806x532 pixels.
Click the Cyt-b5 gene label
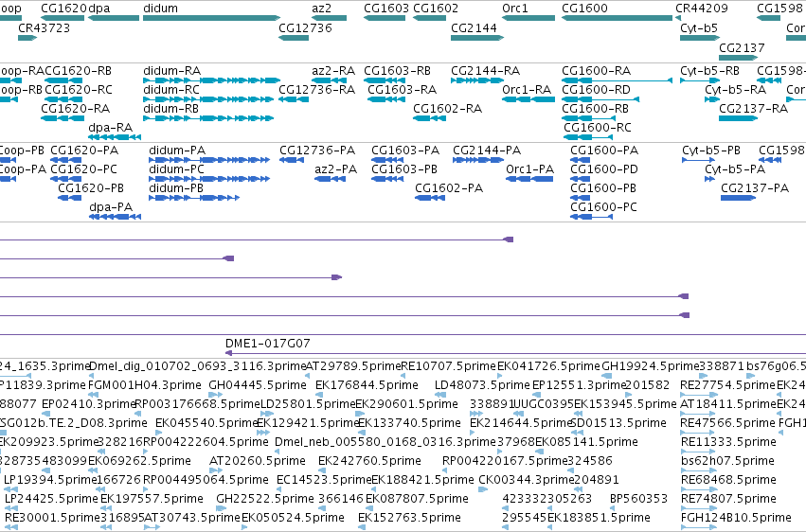click(699, 27)
